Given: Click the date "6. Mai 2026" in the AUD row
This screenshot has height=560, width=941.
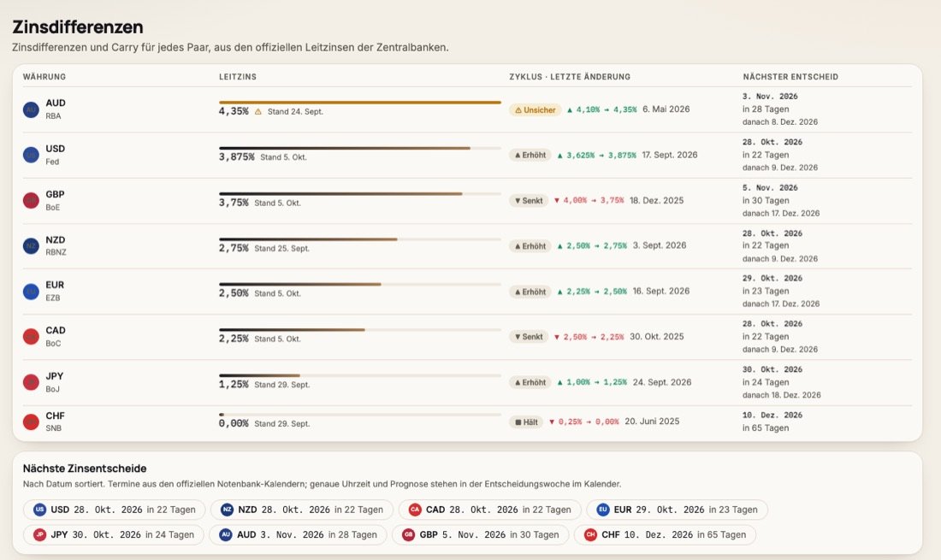Looking at the screenshot, I should pos(666,109).
